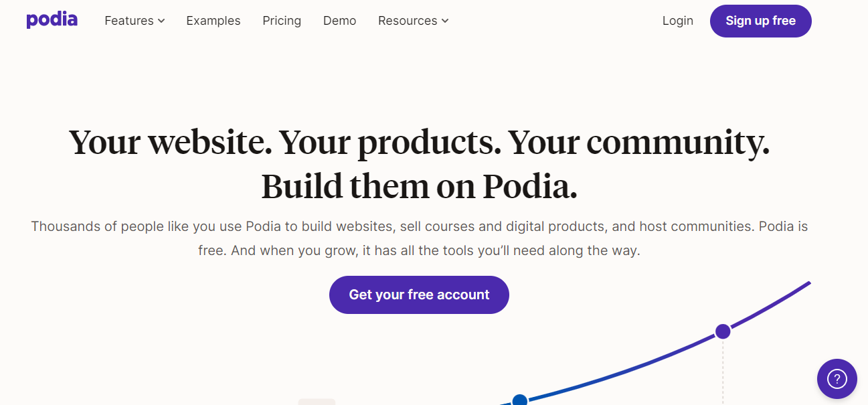Click the paragraph starting Thousands of people
Screen dimensions: 868x405
pyautogui.click(x=419, y=239)
